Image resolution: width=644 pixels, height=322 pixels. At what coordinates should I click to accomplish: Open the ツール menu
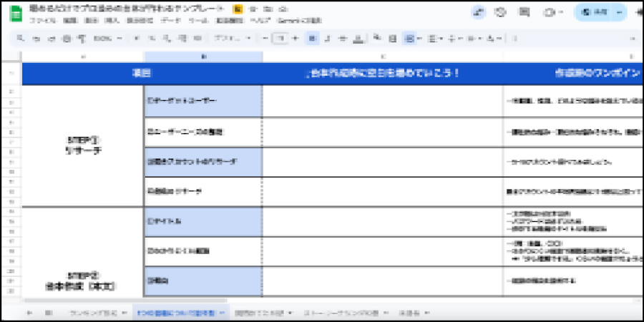pos(198,21)
